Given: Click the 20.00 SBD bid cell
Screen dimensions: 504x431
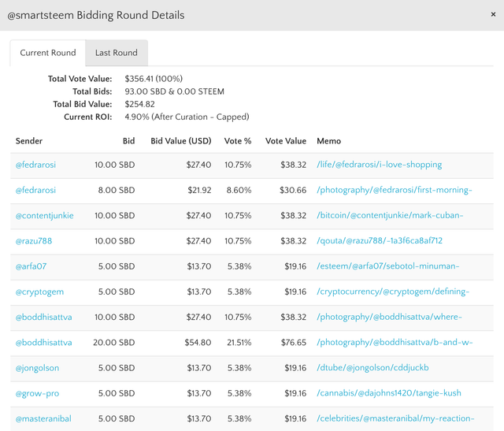Looking at the screenshot, I should point(113,343).
